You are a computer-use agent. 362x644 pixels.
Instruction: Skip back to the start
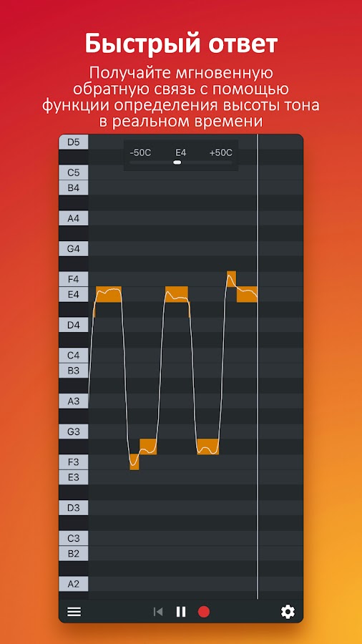[x=158, y=612]
